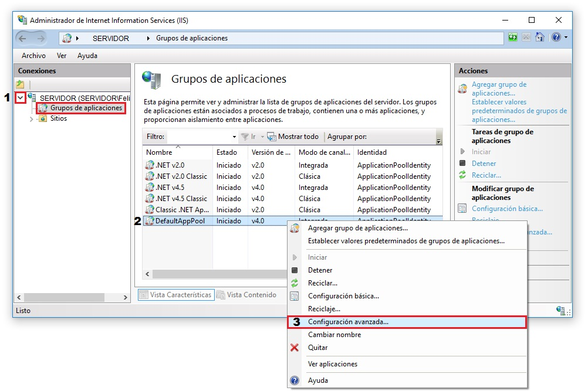Choose Quitar in the context menu
This screenshot has height=391, width=588.
[x=407, y=348]
